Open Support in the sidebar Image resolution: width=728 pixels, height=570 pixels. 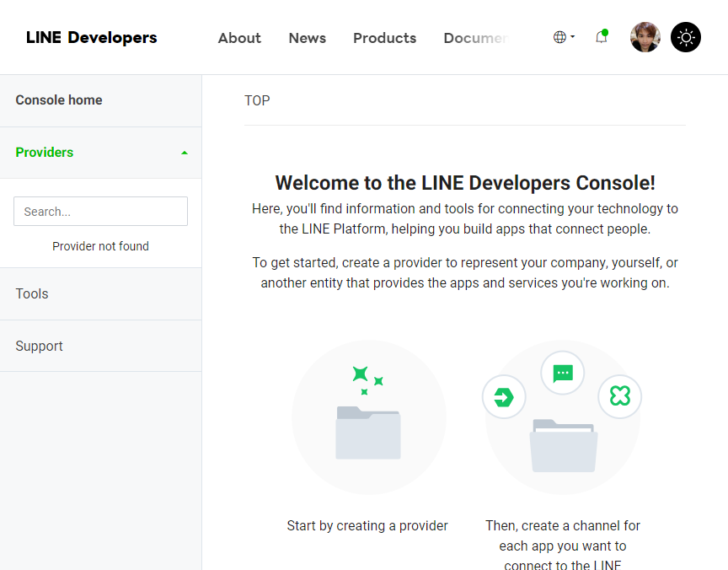(101, 346)
